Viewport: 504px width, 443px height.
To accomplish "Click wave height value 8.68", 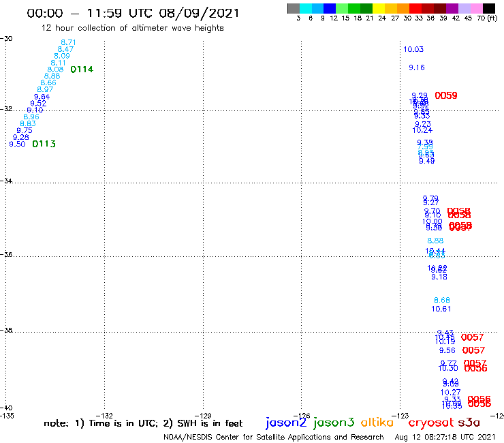I will [442, 300].
